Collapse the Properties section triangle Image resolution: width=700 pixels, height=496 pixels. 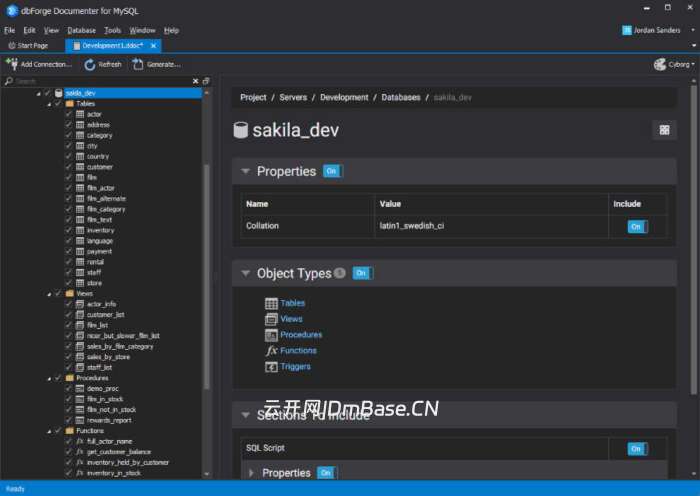245,171
